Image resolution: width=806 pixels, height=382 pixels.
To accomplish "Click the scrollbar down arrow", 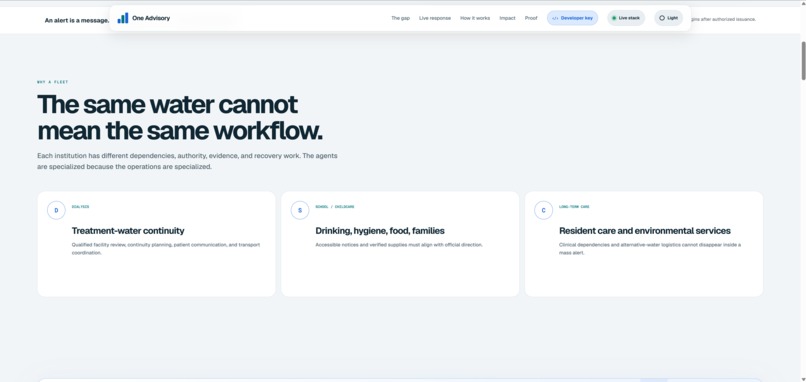I will 803,379.
